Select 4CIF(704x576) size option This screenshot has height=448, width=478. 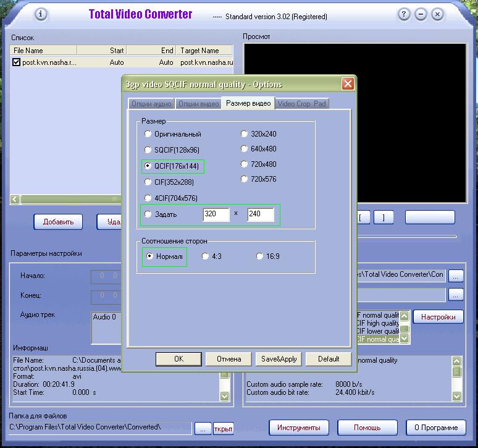(148, 198)
